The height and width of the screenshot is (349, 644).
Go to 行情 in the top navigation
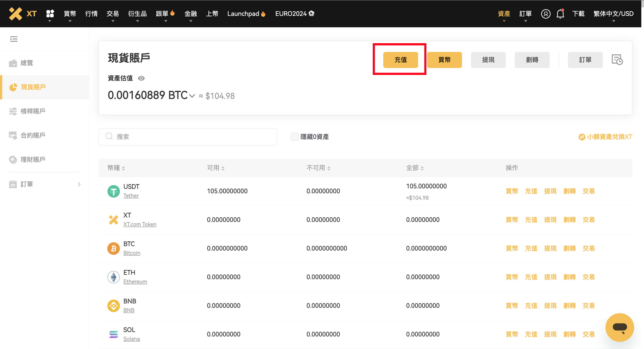point(91,14)
